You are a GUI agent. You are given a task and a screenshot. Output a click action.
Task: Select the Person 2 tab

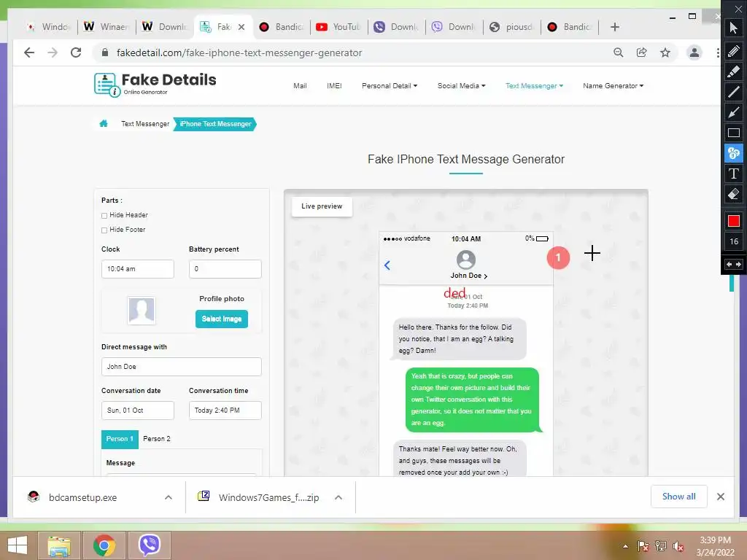point(157,439)
